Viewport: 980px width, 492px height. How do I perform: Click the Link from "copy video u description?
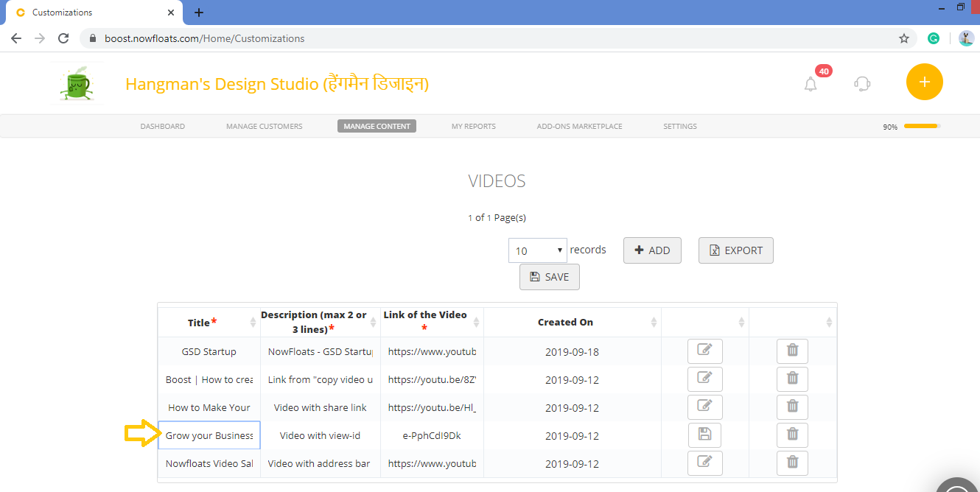(321, 379)
